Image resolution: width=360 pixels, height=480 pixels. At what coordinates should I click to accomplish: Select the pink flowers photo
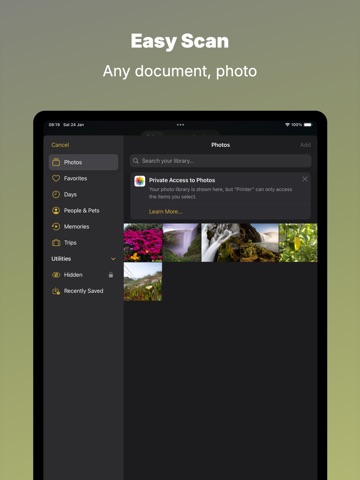click(143, 242)
